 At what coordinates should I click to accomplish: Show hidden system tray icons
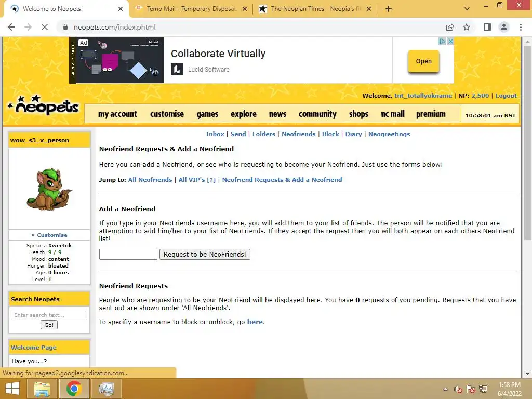click(x=445, y=389)
